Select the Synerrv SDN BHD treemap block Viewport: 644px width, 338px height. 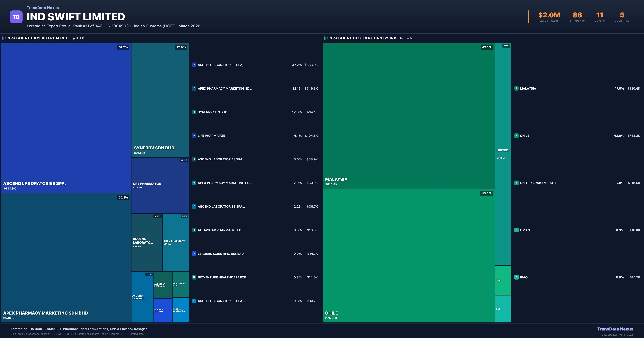pyautogui.click(x=160, y=100)
